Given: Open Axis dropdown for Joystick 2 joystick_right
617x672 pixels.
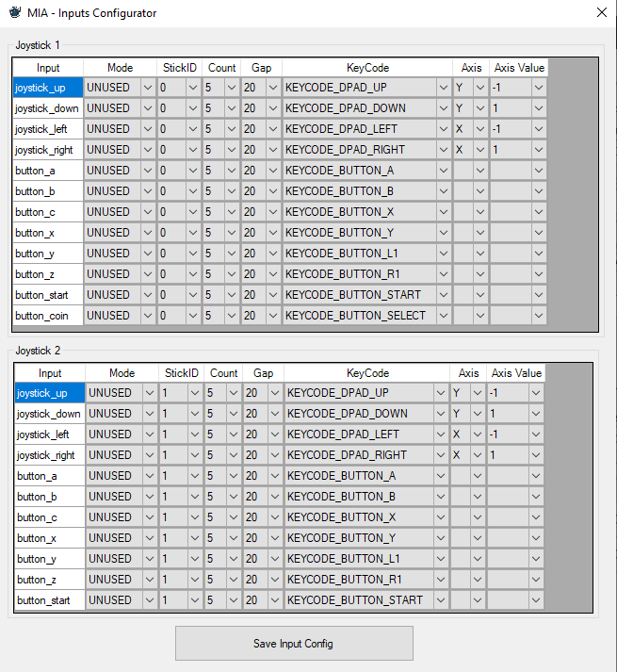Looking at the screenshot, I should pyautogui.click(x=478, y=454).
